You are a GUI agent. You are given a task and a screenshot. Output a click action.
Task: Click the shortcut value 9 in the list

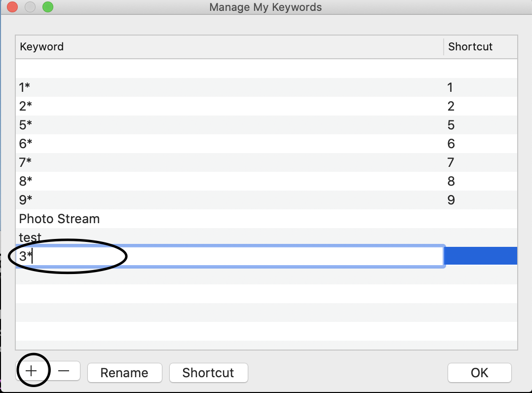(451, 200)
